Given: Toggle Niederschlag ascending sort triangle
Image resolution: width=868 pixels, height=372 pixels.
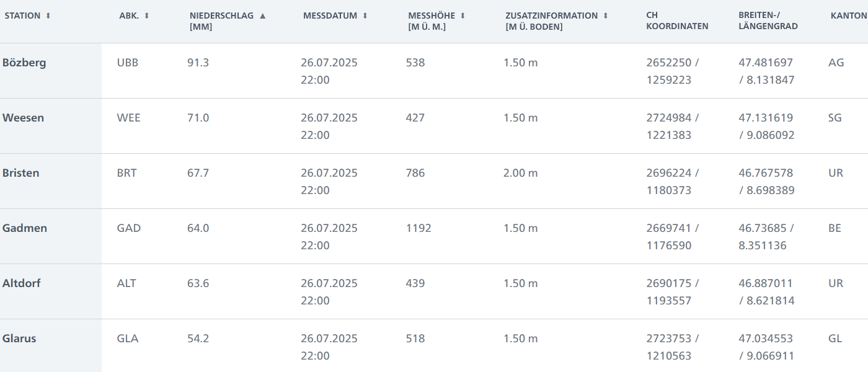Looking at the screenshot, I should (x=262, y=15).
